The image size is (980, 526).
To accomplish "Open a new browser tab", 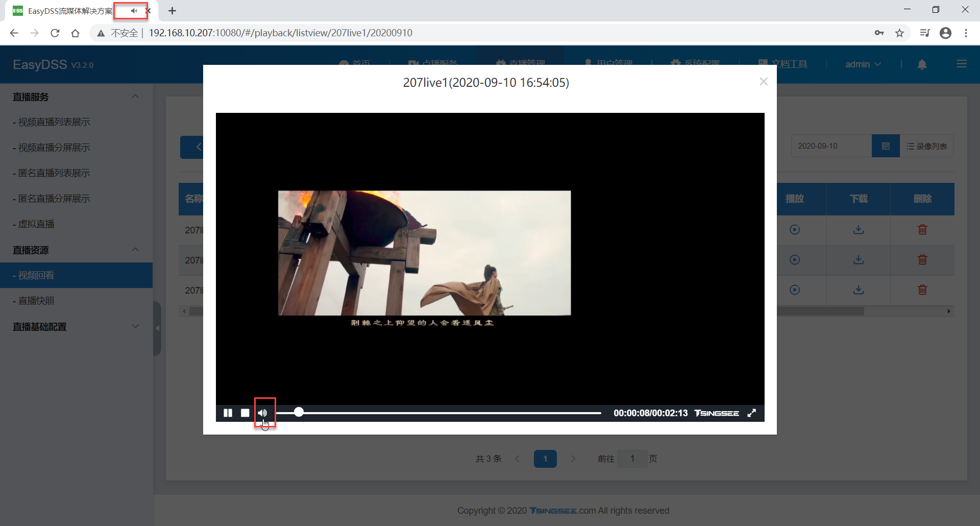I will (x=173, y=11).
